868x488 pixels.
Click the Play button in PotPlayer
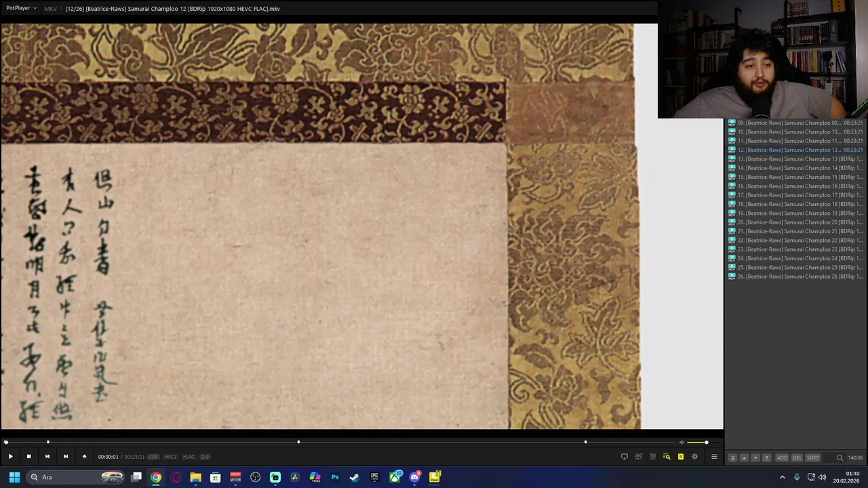click(10, 457)
